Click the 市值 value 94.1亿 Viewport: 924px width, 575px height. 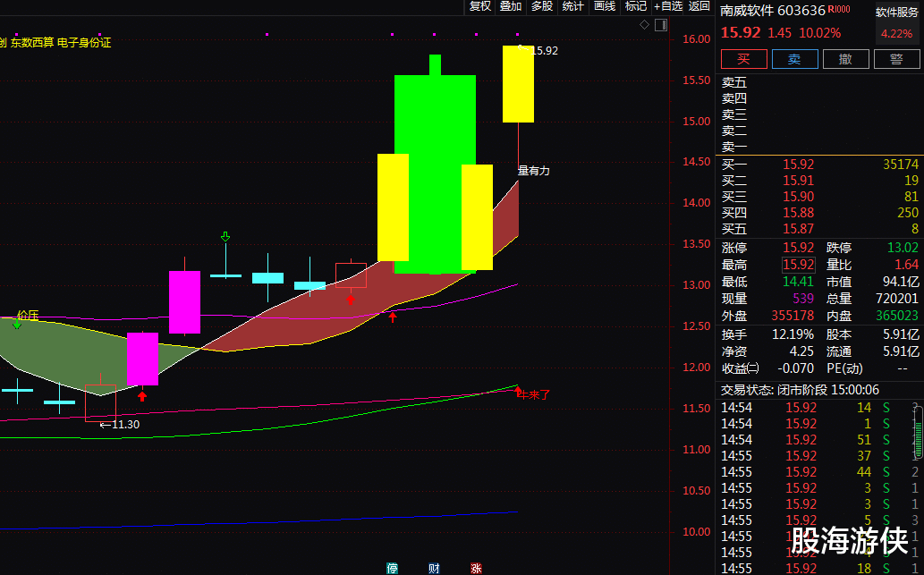[x=901, y=282]
